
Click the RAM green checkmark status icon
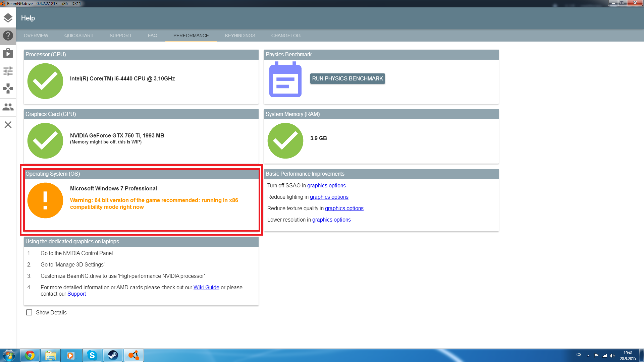coord(285,141)
